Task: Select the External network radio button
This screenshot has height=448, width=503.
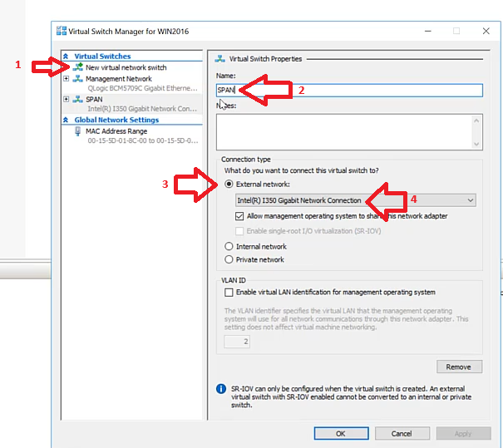Action: pos(229,184)
